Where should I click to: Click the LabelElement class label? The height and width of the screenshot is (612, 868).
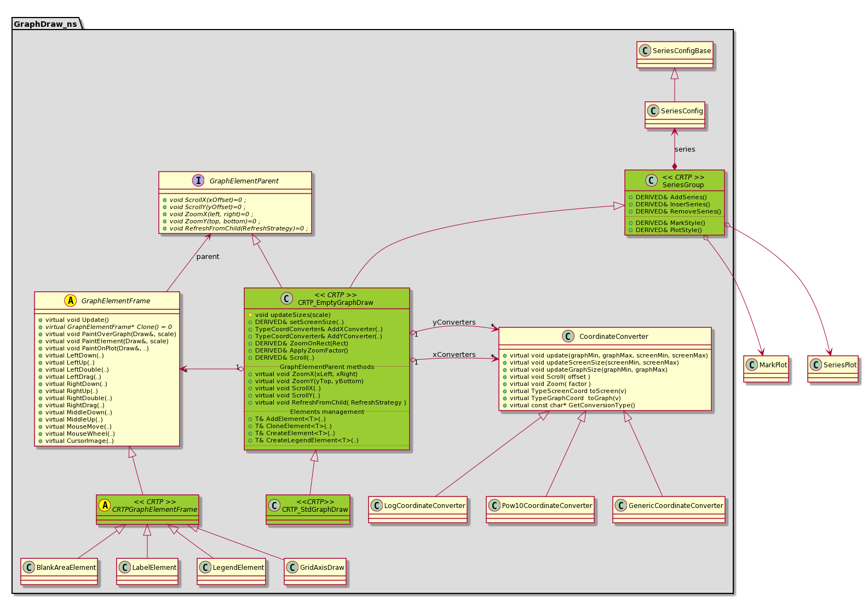[x=154, y=568]
